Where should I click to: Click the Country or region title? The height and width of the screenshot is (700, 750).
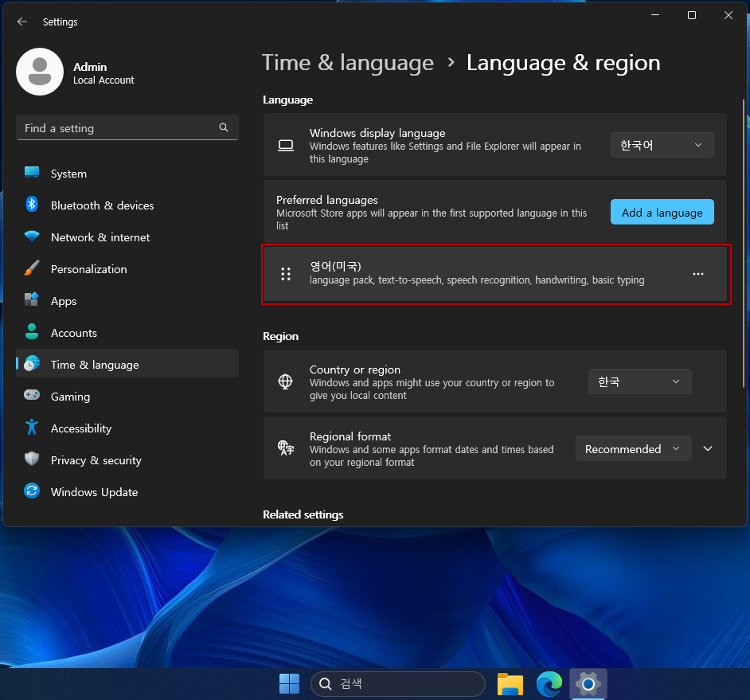355,370
